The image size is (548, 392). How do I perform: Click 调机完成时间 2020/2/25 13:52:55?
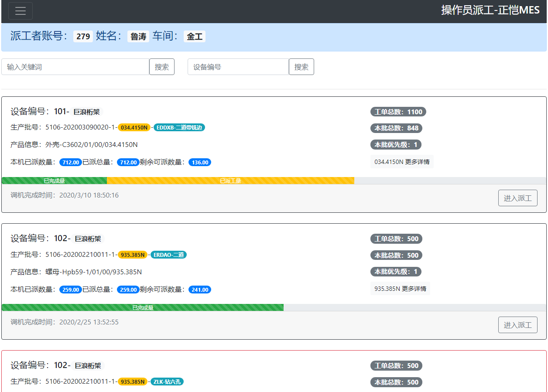[65, 322]
